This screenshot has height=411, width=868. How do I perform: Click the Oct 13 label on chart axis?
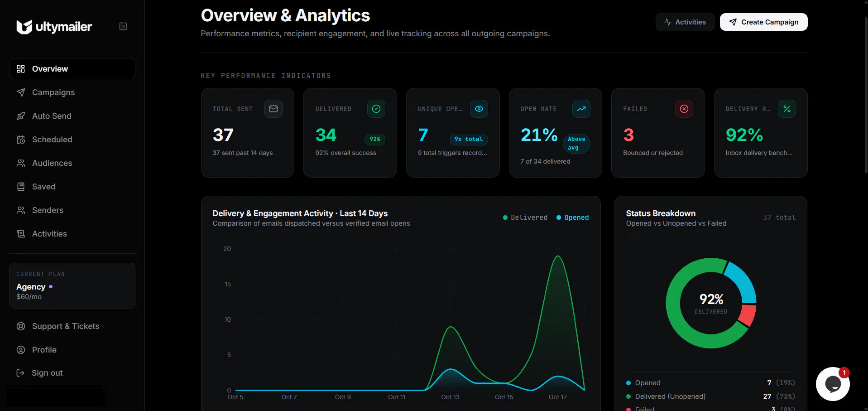pyautogui.click(x=450, y=397)
